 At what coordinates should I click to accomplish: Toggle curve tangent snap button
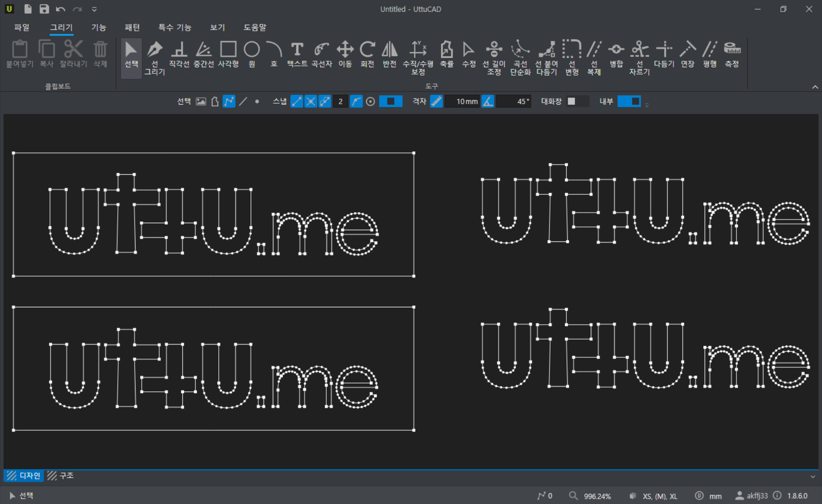tap(356, 101)
